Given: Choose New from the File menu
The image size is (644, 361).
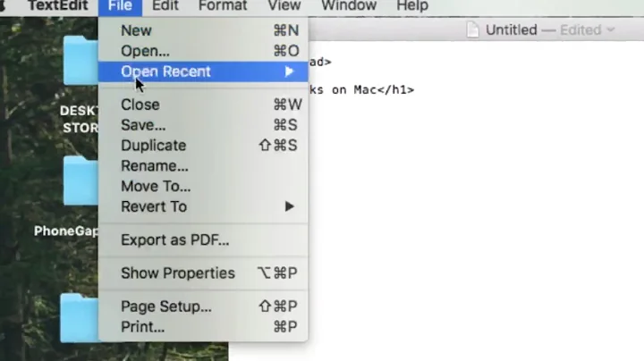Looking at the screenshot, I should pos(136,30).
